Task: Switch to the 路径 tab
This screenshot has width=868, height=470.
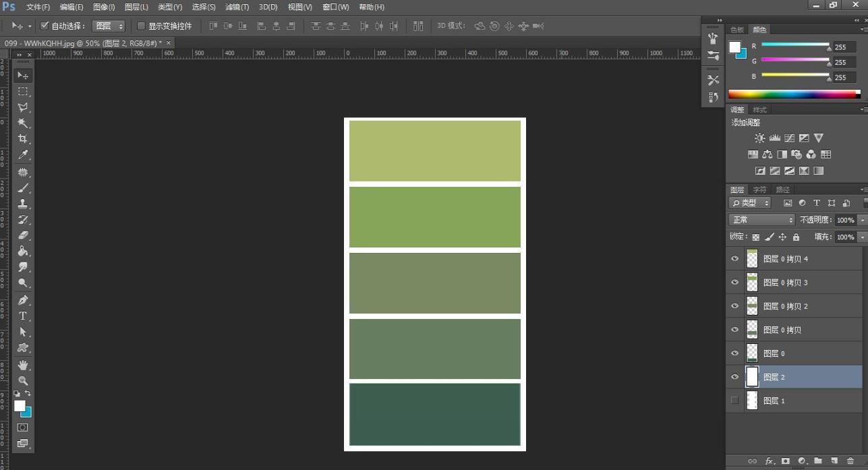Action: (782, 190)
